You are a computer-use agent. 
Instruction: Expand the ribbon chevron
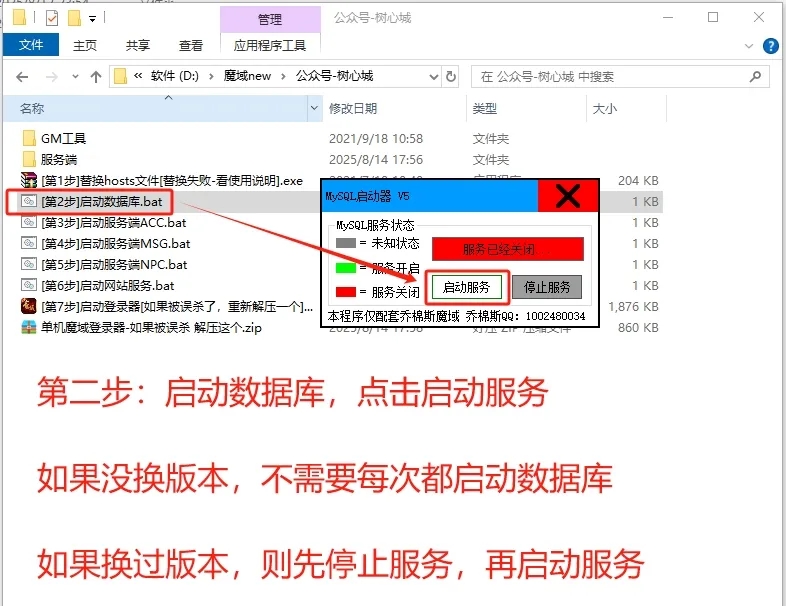coord(749,46)
